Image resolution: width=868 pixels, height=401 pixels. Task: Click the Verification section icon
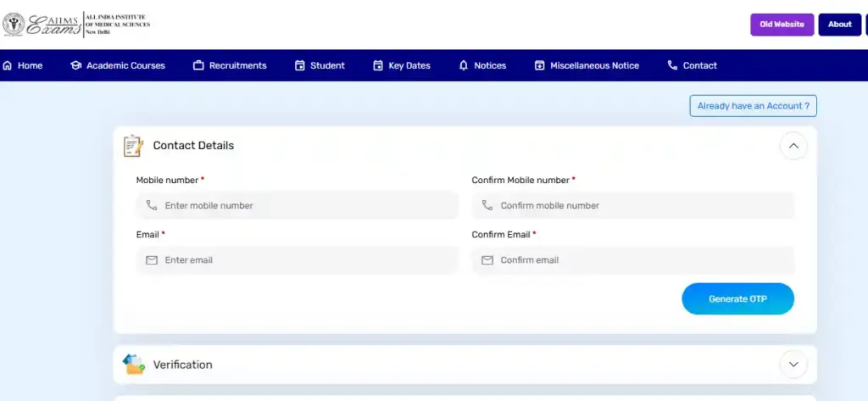133,365
